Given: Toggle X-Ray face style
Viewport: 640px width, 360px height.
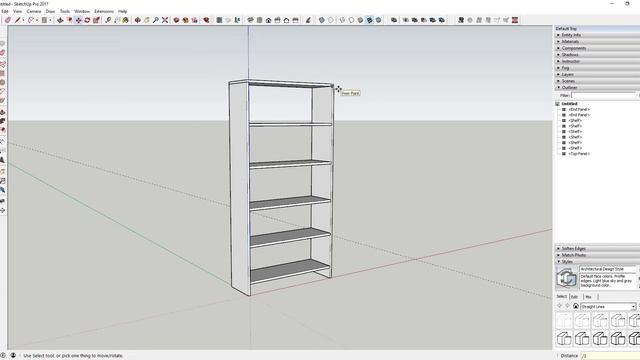Looking at the screenshot, I should [x=322, y=20].
